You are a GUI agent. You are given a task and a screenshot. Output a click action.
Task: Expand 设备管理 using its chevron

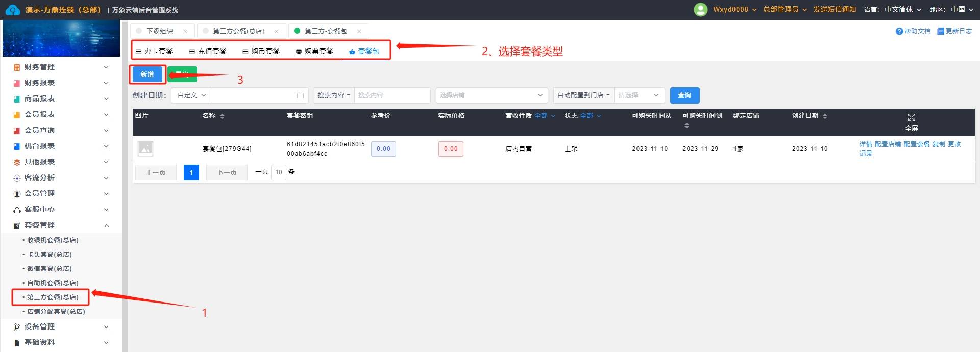tap(106, 327)
